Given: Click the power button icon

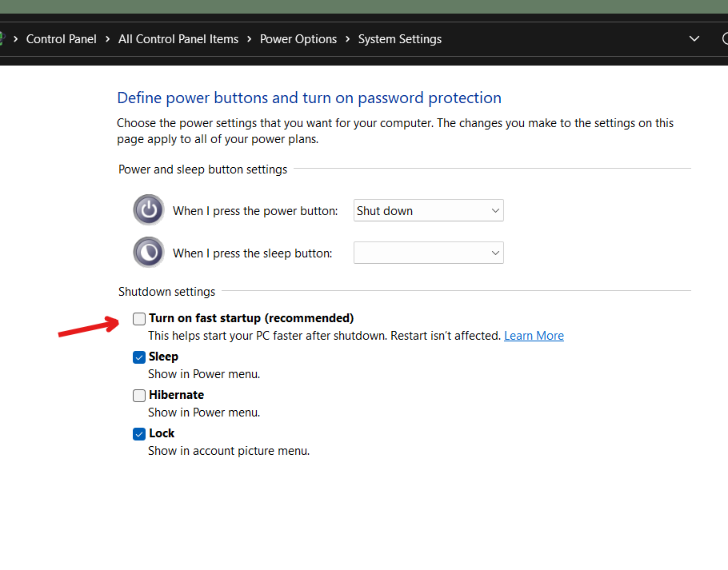Looking at the screenshot, I should [x=149, y=209].
